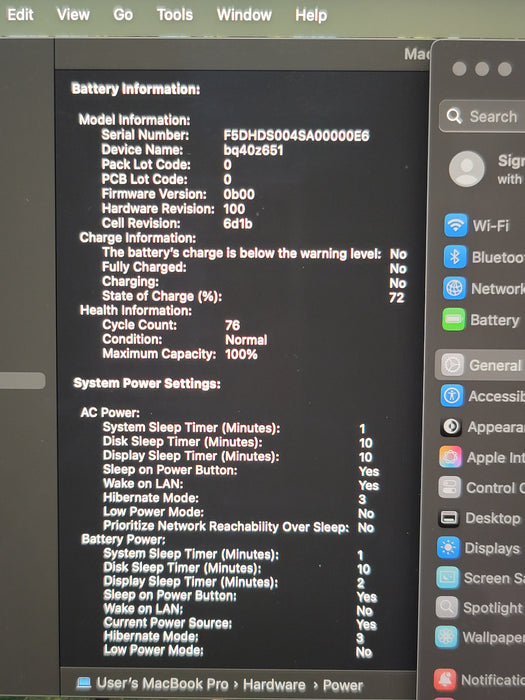Click Model Information label
Image resolution: width=525 pixels, height=700 pixels.
[134, 120]
